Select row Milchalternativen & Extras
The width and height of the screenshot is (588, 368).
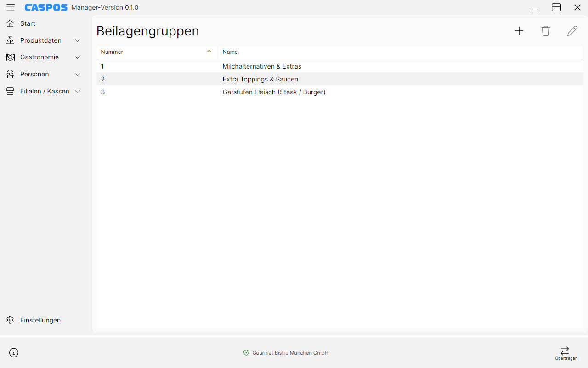pyautogui.click(x=340, y=66)
